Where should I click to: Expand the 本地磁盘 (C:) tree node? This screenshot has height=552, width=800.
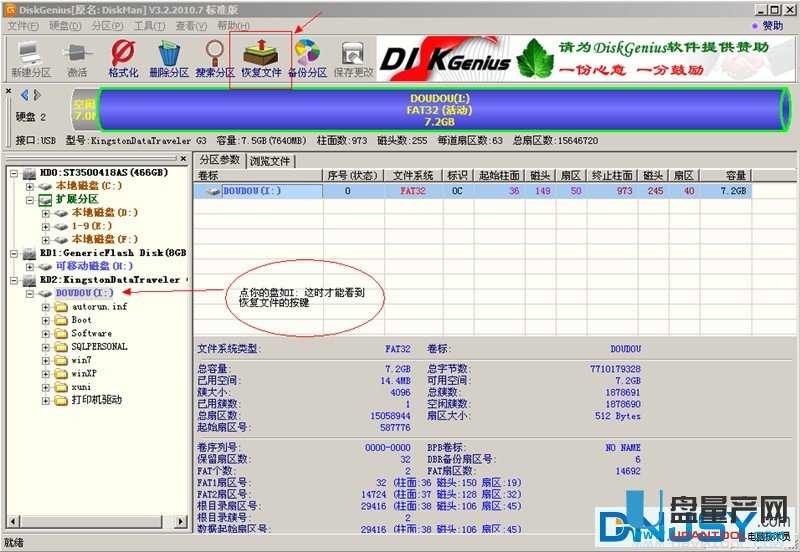pos(31,186)
